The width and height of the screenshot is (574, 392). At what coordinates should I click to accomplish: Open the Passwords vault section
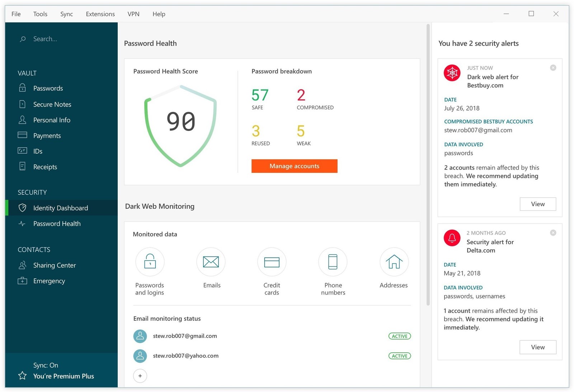48,88
